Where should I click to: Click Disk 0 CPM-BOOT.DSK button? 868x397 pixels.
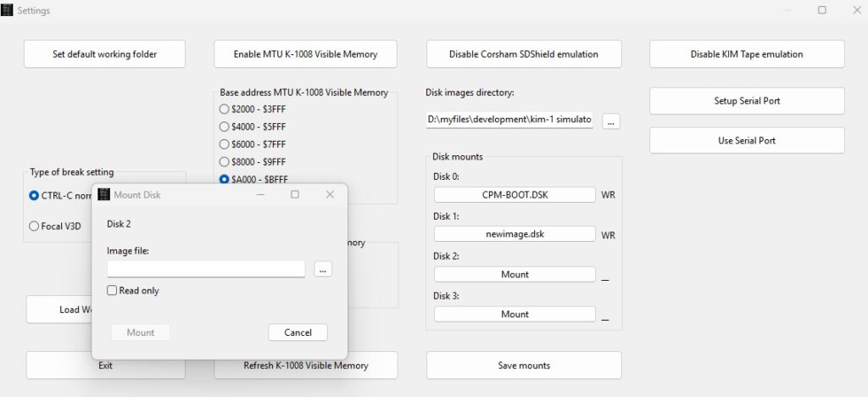click(515, 194)
